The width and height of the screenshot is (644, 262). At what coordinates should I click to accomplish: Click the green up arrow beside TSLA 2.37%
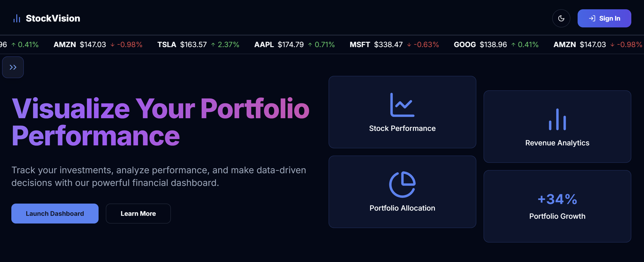coord(213,44)
